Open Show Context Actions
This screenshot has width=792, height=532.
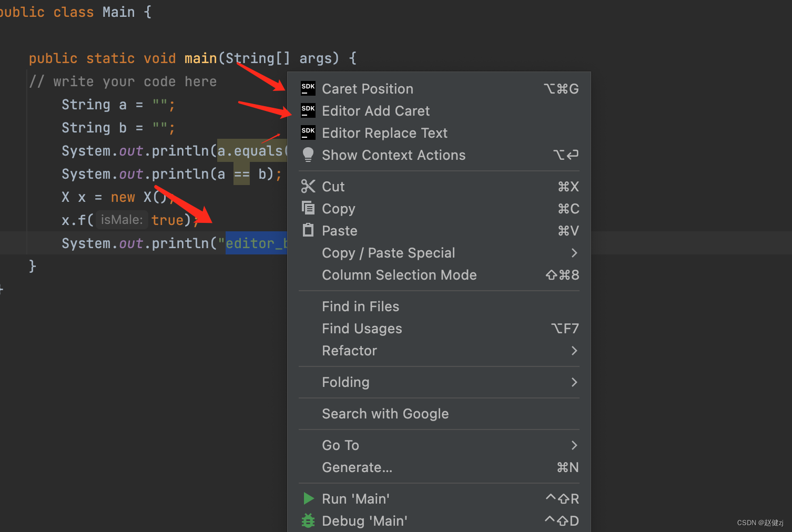click(x=439, y=155)
